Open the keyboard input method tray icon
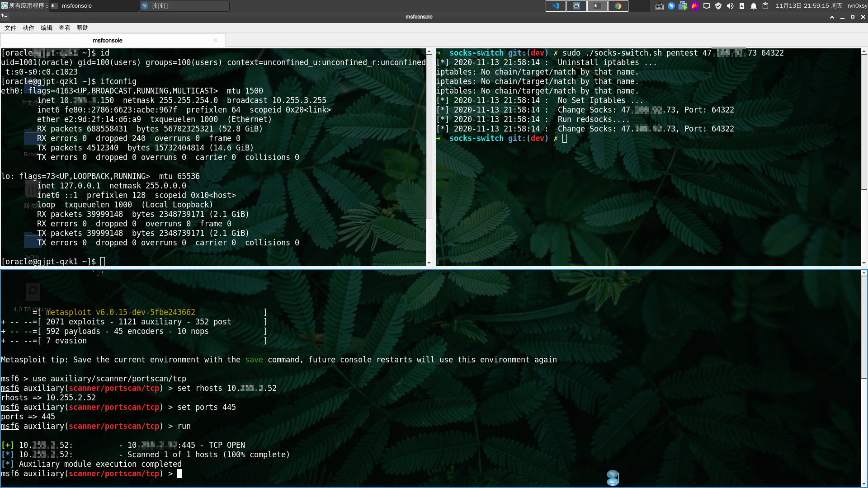Screen dimensions: 868x488 tap(660, 6)
